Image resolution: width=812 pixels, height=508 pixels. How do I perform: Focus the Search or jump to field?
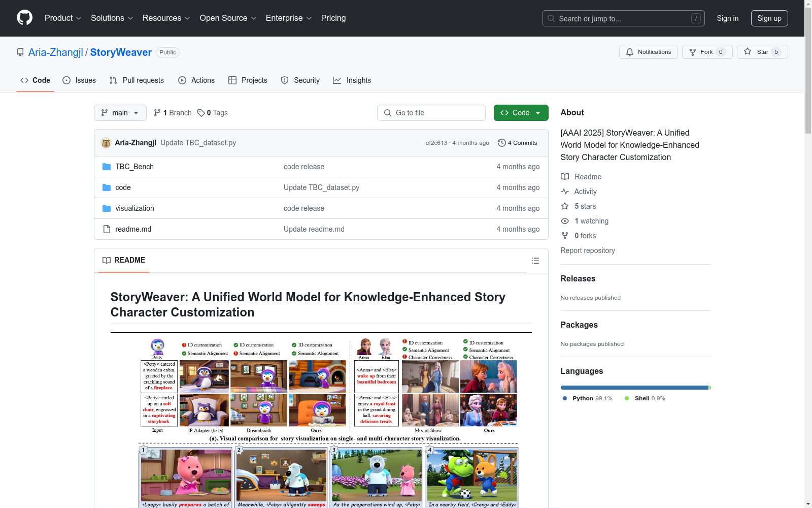623,18
